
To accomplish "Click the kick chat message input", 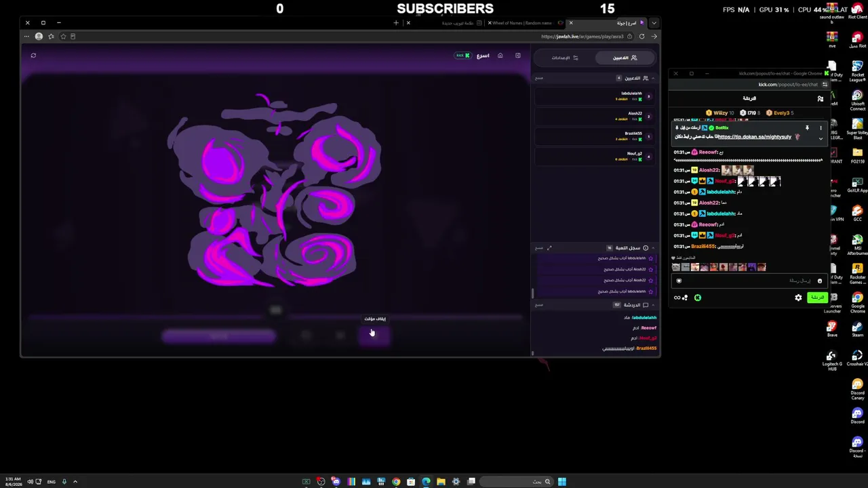I will (x=749, y=281).
